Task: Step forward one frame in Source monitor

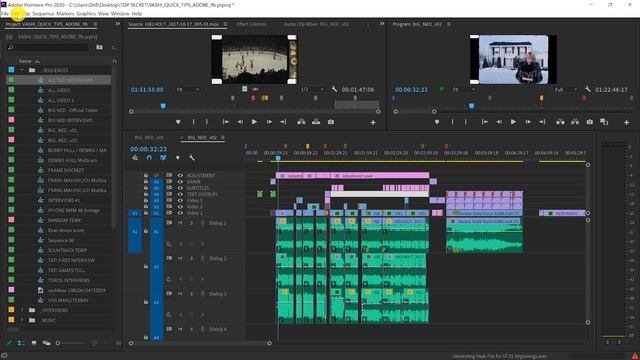Action: pos(269,122)
